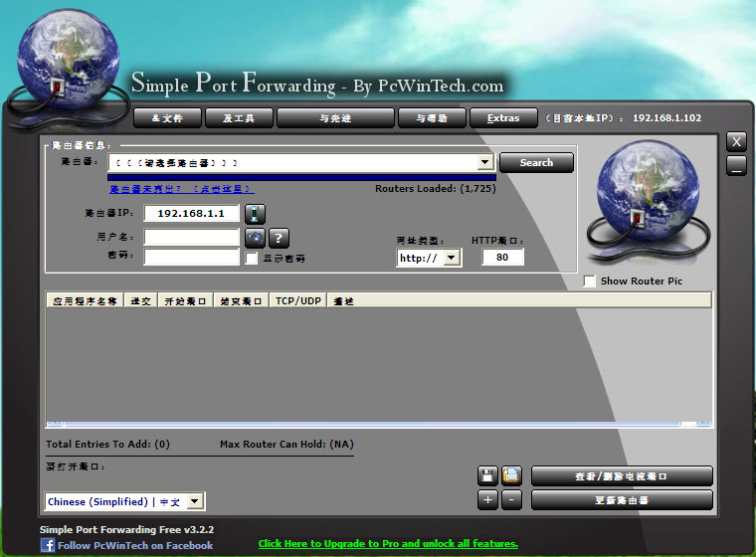Screen dimensions: 756x557
Task: Click the Total Entries To Add: (0) text
Action: (108, 445)
